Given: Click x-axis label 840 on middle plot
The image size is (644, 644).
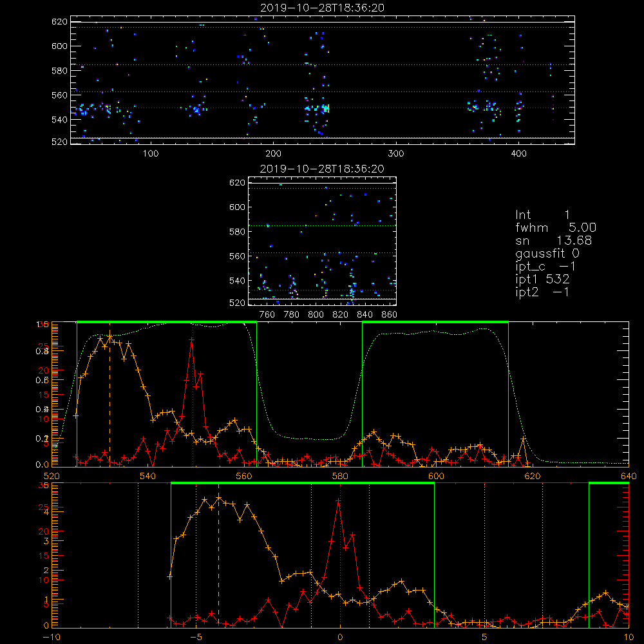Looking at the screenshot, I should 365,315.
